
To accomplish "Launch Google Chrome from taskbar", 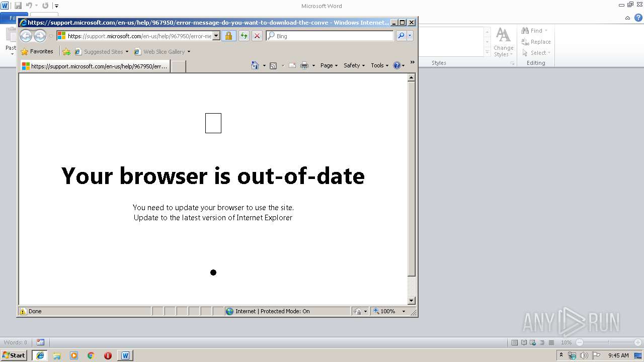I will point(91,355).
